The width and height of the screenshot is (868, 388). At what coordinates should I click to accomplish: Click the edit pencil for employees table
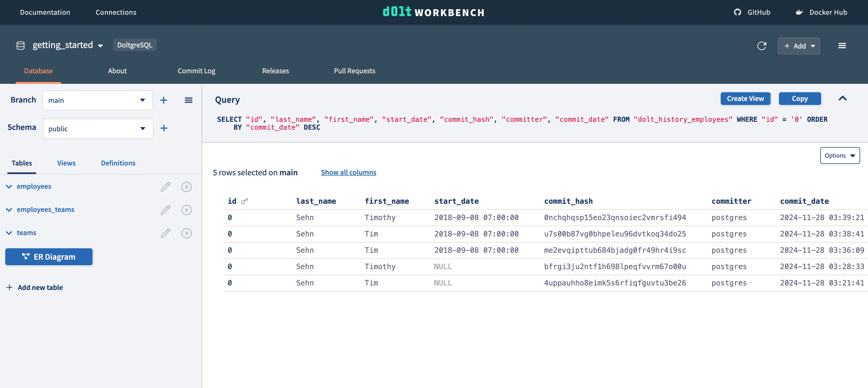[165, 187]
